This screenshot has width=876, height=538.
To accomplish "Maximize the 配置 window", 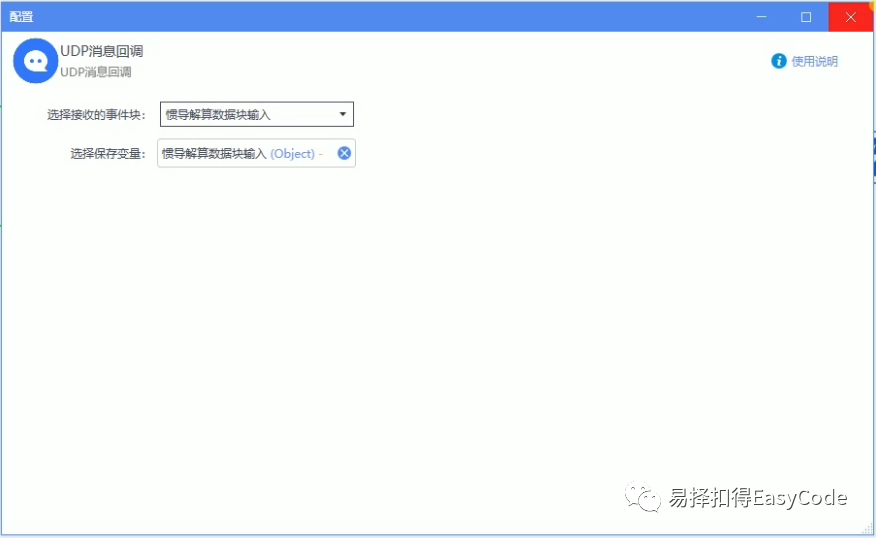I will pos(806,17).
